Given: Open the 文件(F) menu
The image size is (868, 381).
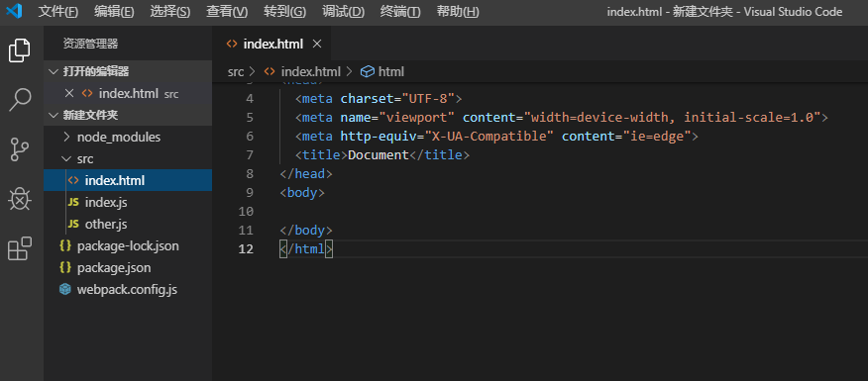Looking at the screenshot, I should click(58, 12).
